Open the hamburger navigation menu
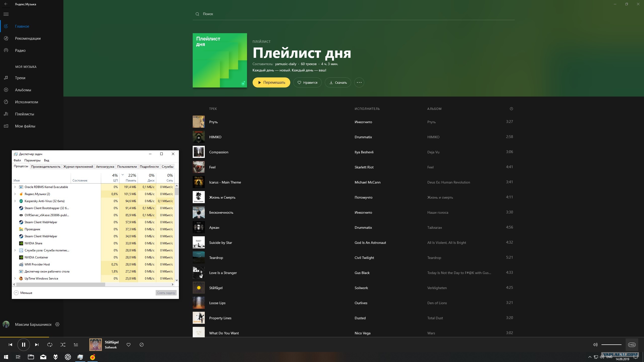The width and height of the screenshot is (644, 362). tap(6, 14)
